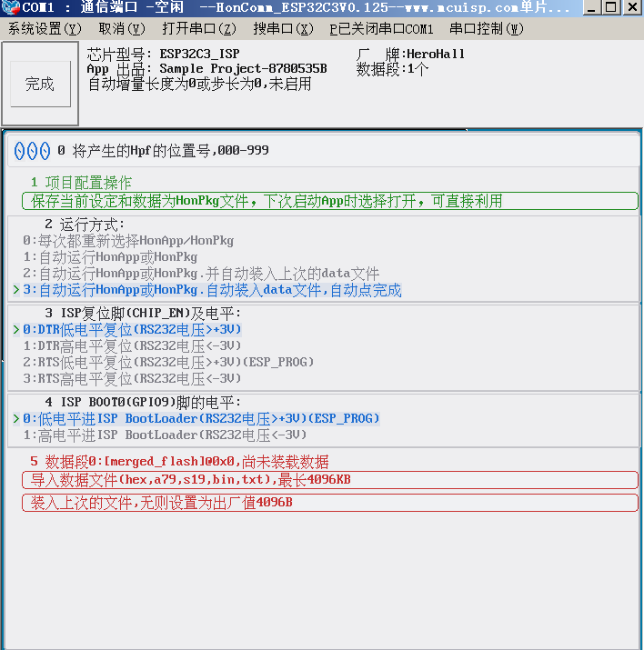
Task: Click 自动增量长度为0或步长为0,未启用 text
Action: (200, 85)
